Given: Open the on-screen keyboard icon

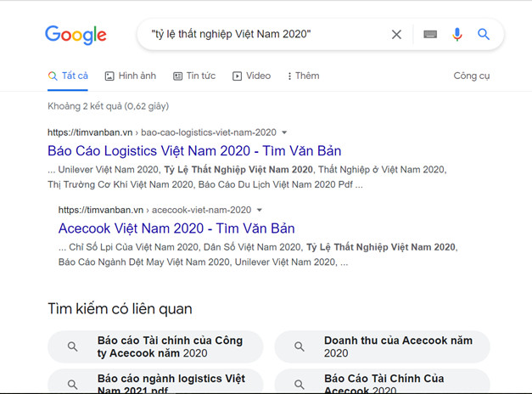Looking at the screenshot, I should pos(430,34).
